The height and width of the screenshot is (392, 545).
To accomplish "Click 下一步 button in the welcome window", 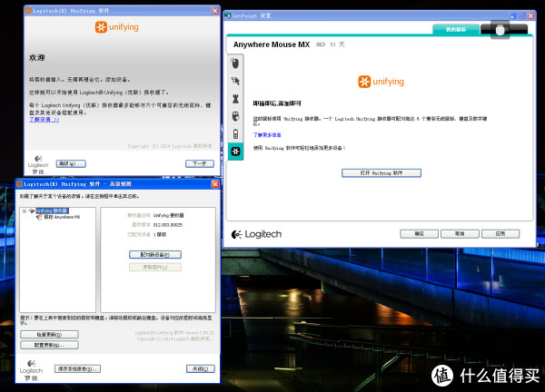I will [200, 163].
